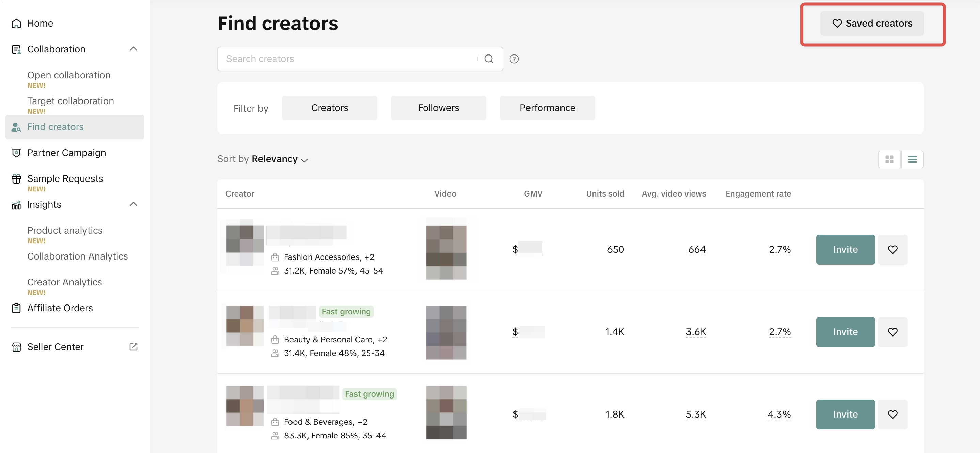This screenshot has width=980, height=453.
Task: Open the Followers filter
Action: tap(438, 108)
